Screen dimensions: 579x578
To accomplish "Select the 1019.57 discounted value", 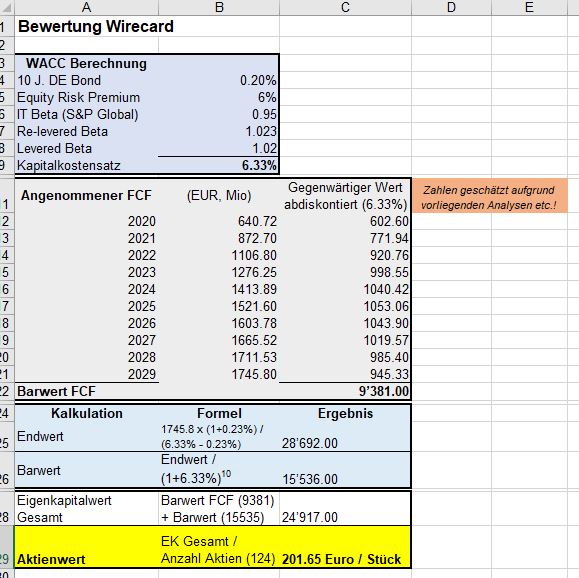I will [x=345, y=341].
